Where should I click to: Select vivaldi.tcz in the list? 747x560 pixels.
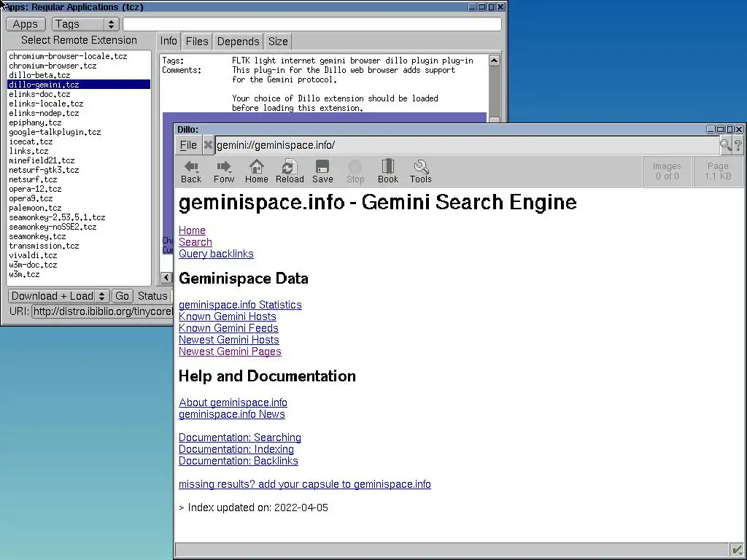pos(79,255)
